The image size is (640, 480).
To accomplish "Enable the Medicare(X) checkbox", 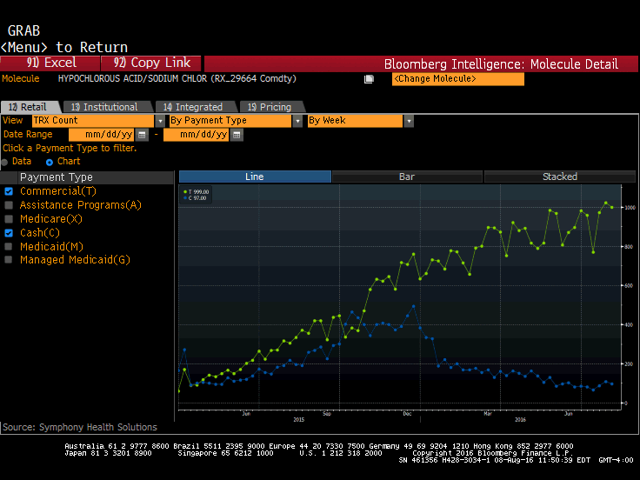I will [x=9, y=219].
